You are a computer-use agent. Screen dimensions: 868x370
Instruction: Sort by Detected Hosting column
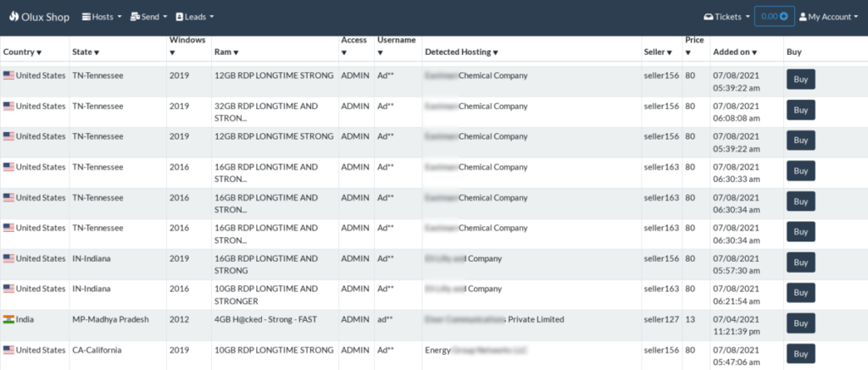(x=461, y=52)
